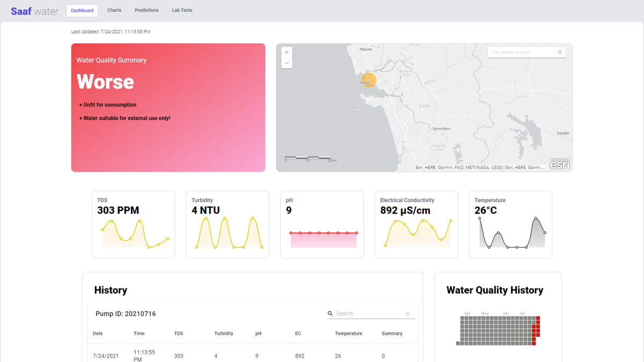The image size is (644, 362).
Task: Sort by the EC column header
Action: pyautogui.click(x=298, y=334)
